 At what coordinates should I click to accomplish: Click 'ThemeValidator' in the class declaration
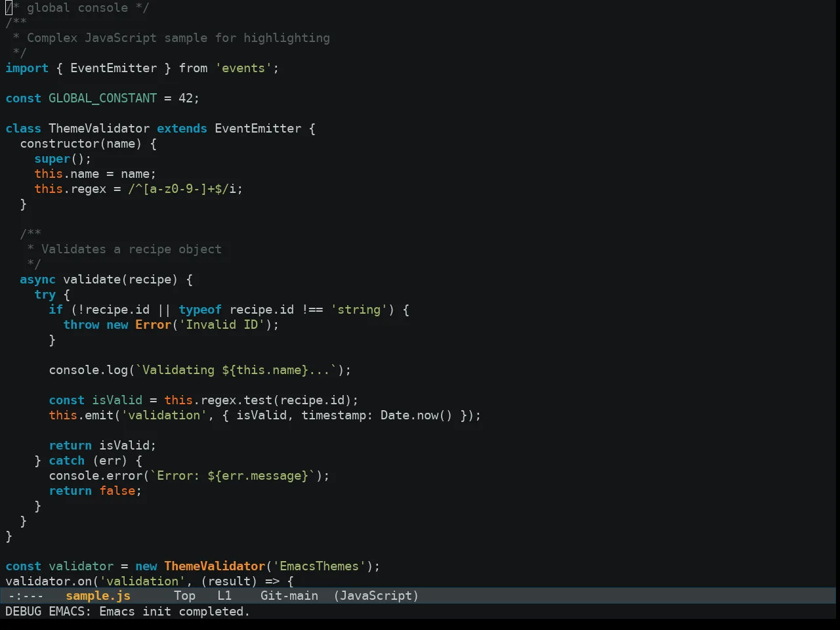99,129
